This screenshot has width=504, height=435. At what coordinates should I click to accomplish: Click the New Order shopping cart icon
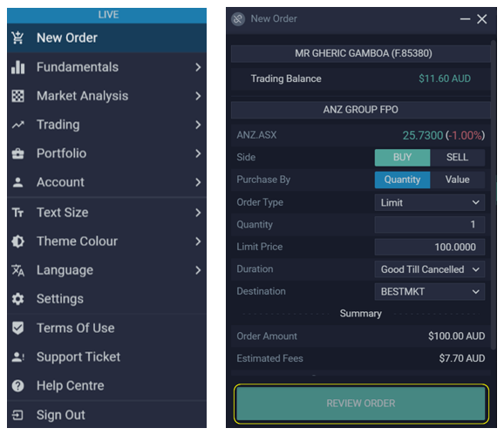click(x=17, y=37)
